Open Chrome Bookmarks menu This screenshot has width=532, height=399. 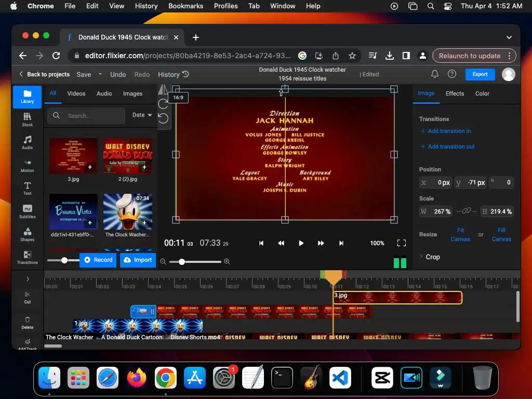[185, 6]
